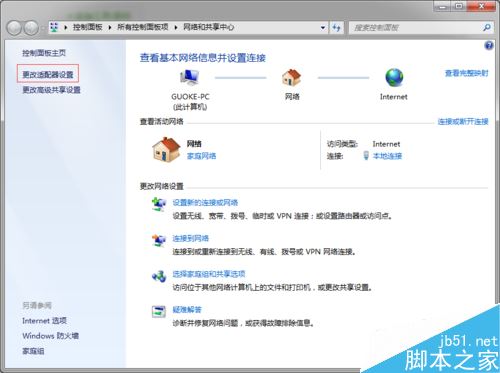Image resolution: width=500 pixels, height=373 pixels.
Task: Click the Back navigation arrow button
Action: point(15,28)
